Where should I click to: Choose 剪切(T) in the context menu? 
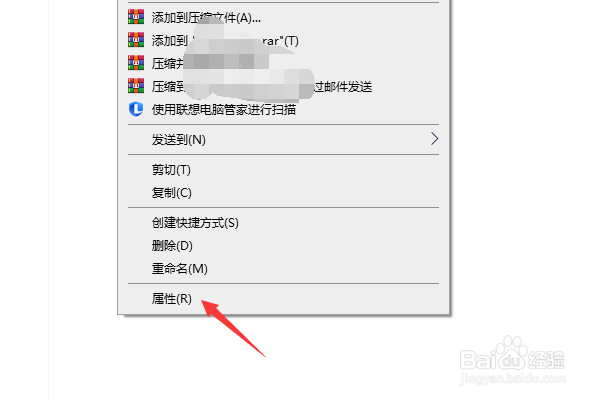pyautogui.click(x=283, y=170)
